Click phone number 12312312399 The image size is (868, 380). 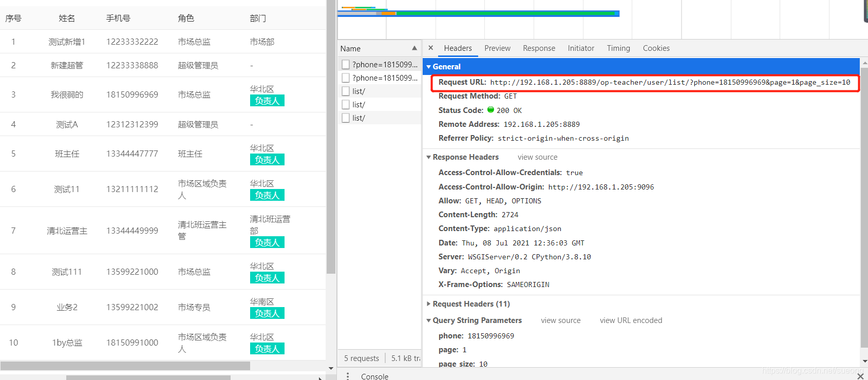pos(132,124)
